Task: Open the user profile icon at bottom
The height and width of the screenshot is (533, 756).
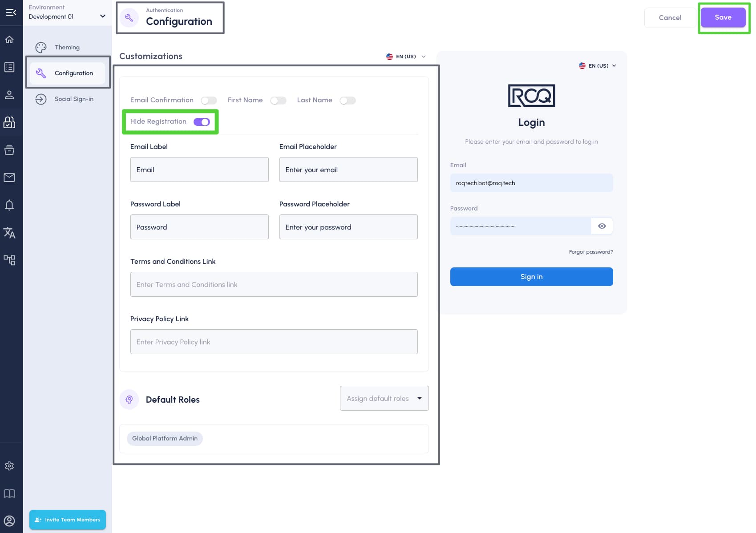Action: pos(9,521)
